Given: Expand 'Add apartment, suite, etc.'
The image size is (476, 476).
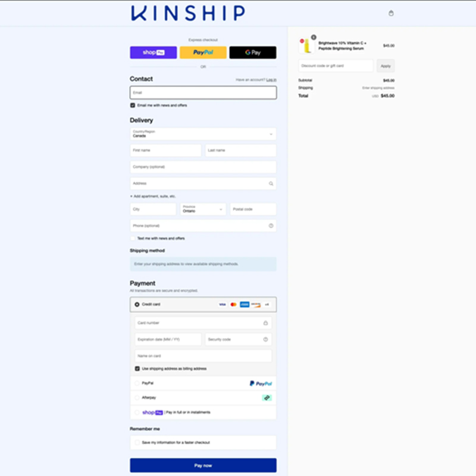Looking at the screenshot, I should tap(155, 197).
